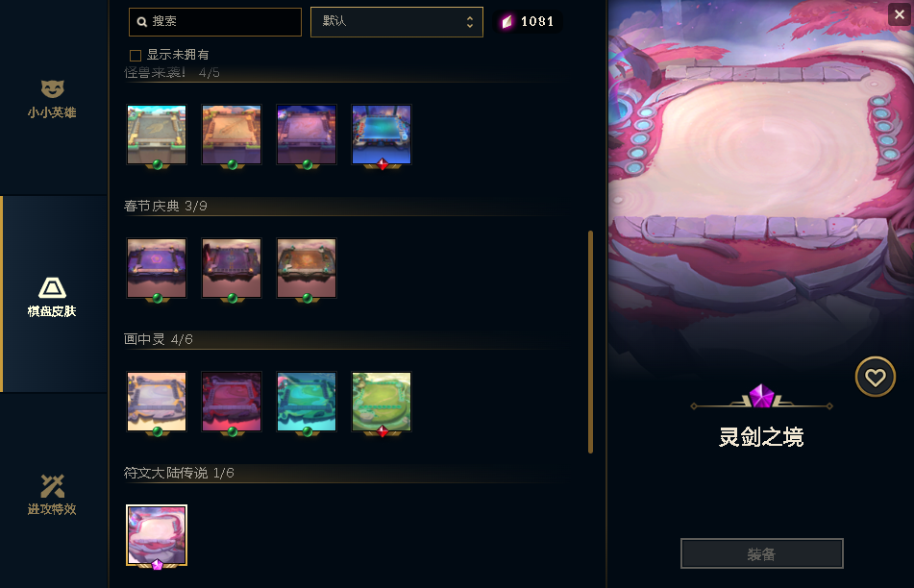Click the purple gem above 灵剑之境
914x588 pixels.
[x=761, y=396]
